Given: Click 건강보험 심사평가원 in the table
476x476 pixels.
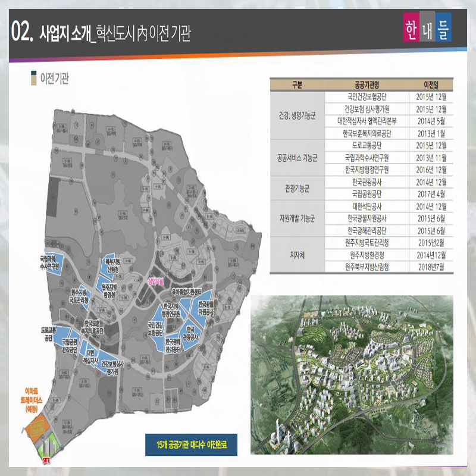Looking at the screenshot, I should pyautogui.click(x=367, y=109).
